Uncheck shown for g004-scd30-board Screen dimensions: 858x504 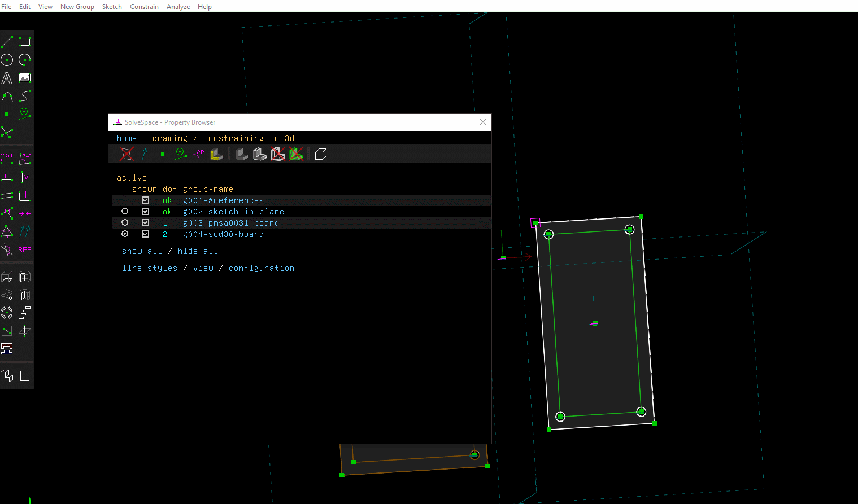point(145,234)
